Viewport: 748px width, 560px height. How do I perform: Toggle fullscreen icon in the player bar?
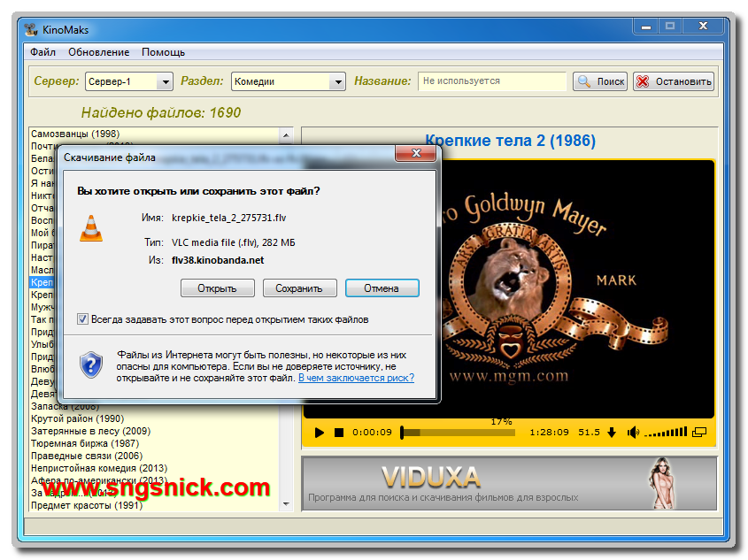pyautogui.click(x=699, y=433)
